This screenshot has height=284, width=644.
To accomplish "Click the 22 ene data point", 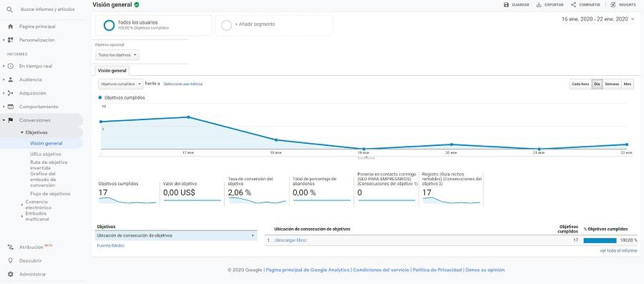I will 627,145.
